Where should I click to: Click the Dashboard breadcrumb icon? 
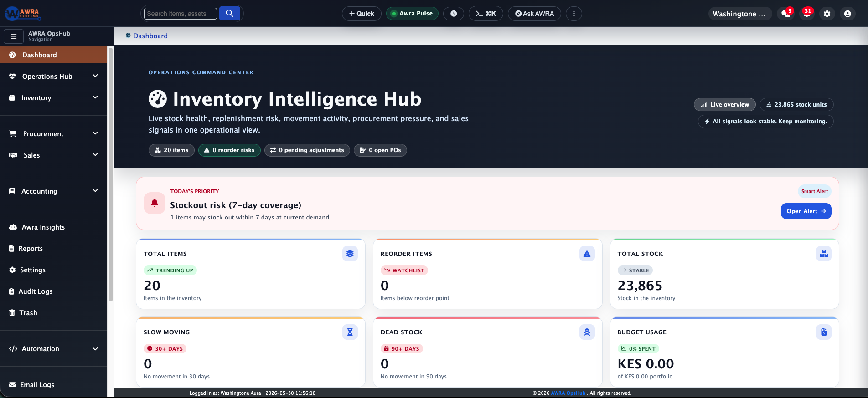[x=128, y=36]
